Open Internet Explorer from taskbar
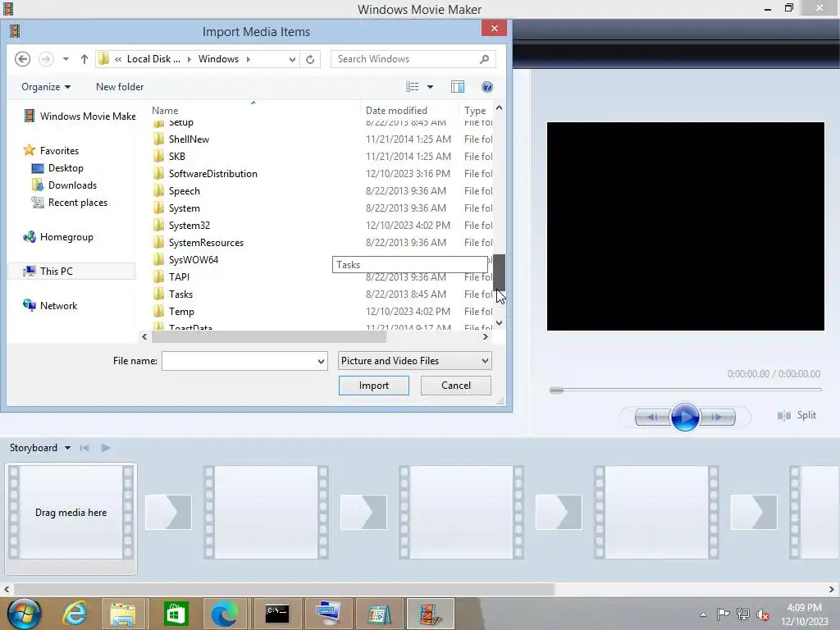Image resolution: width=840 pixels, height=630 pixels. [x=75, y=614]
